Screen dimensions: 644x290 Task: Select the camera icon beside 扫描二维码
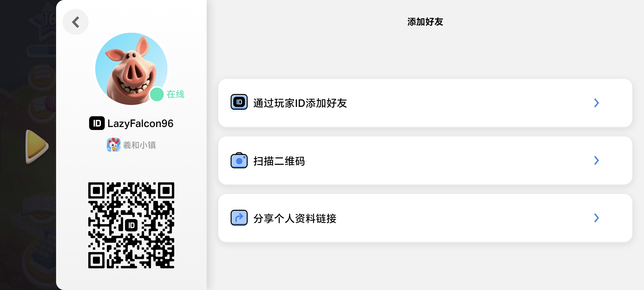239,161
